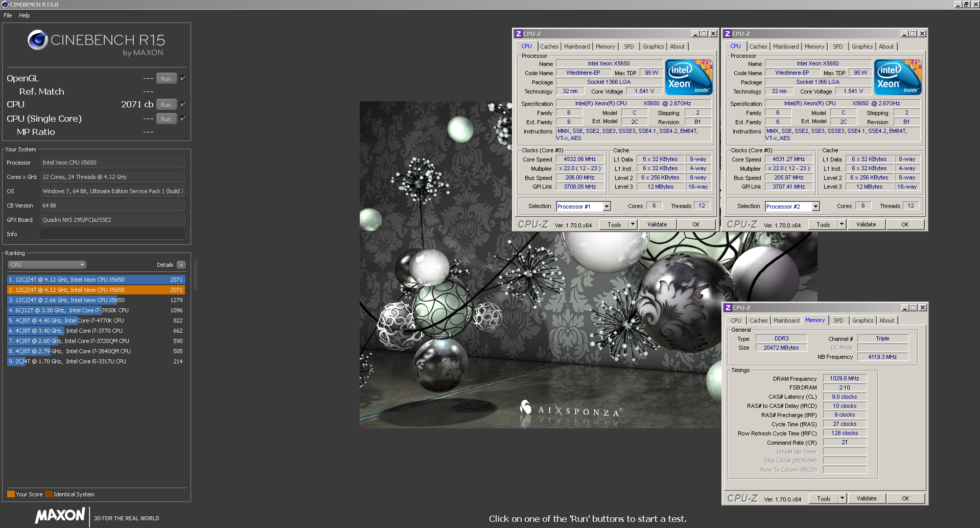Switch to CPU tab in Memory CPU-Z window
Image resolution: width=980 pixels, height=528 pixels.
736,320
